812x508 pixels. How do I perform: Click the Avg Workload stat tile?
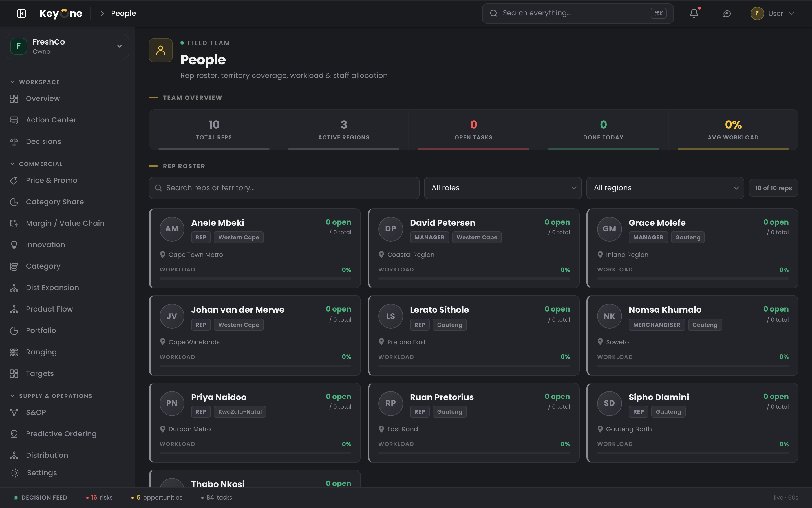[733, 129]
